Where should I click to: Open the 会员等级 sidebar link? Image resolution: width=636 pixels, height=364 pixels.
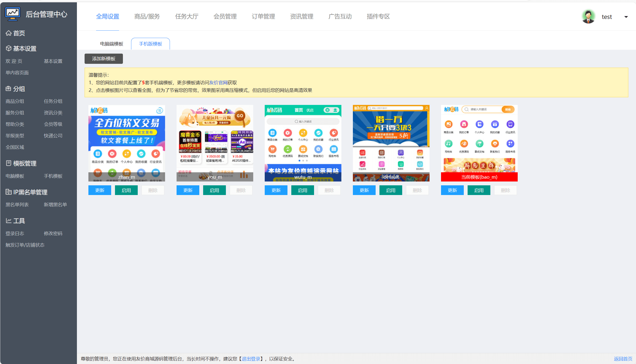pyautogui.click(x=53, y=124)
